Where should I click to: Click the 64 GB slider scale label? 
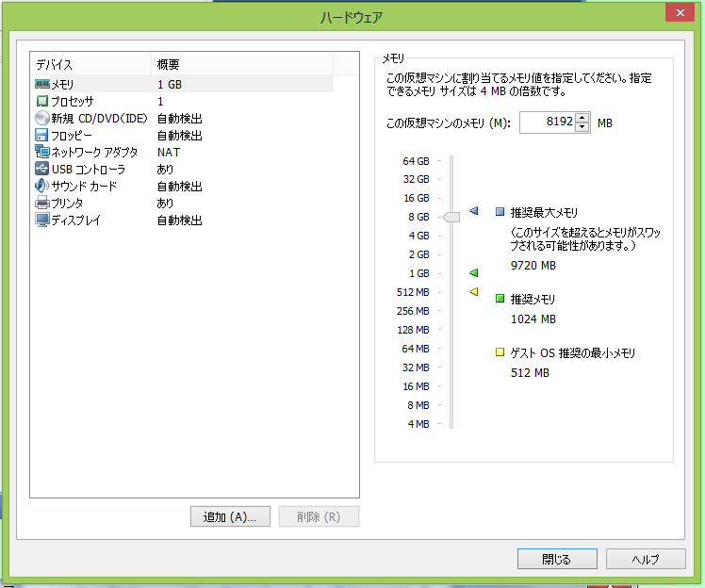(x=416, y=161)
